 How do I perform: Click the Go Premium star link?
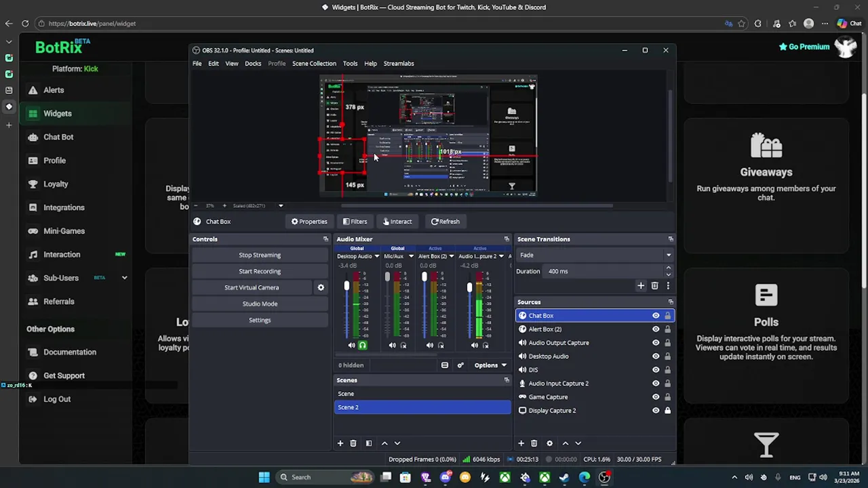tap(804, 47)
